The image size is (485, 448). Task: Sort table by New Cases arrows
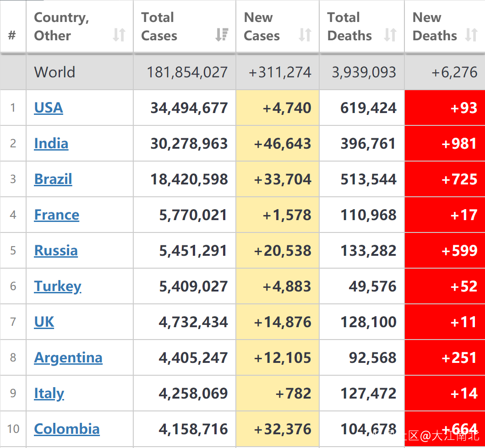pos(305,35)
